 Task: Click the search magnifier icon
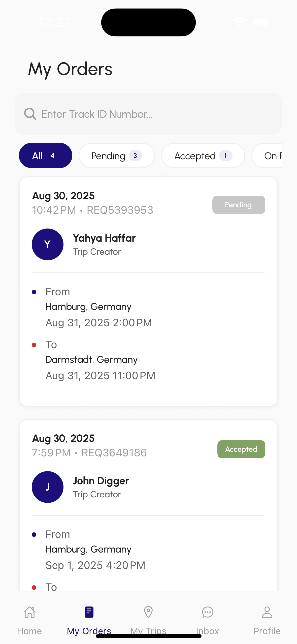(x=30, y=114)
